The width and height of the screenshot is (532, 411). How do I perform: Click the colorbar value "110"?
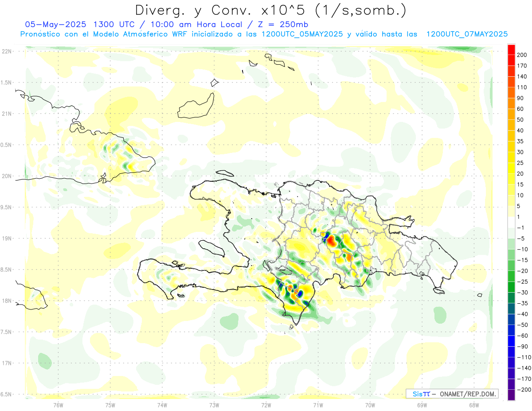pos(522,87)
